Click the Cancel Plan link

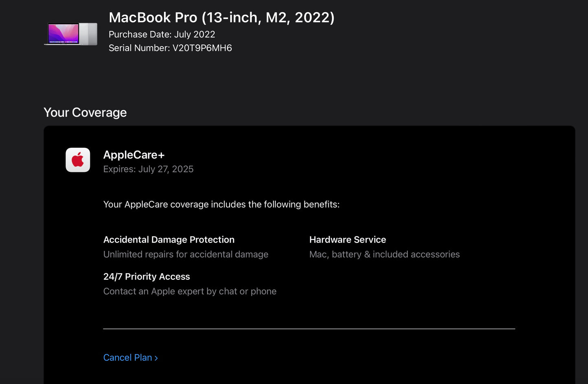point(128,358)
